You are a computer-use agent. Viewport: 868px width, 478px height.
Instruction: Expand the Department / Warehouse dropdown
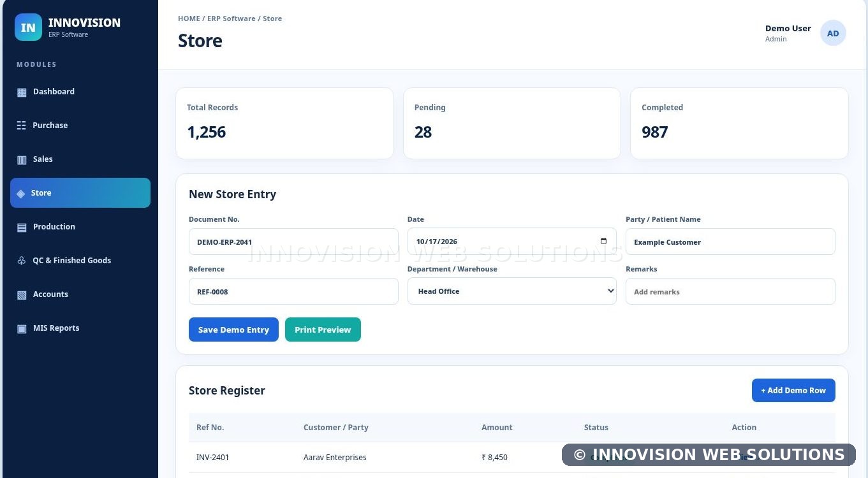click(x=512, y=291)
